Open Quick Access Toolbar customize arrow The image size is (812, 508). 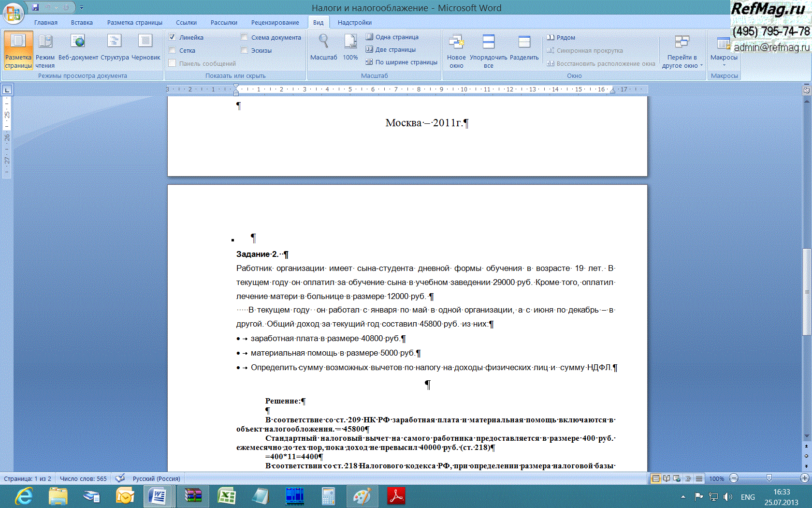(x=82, y=8)
